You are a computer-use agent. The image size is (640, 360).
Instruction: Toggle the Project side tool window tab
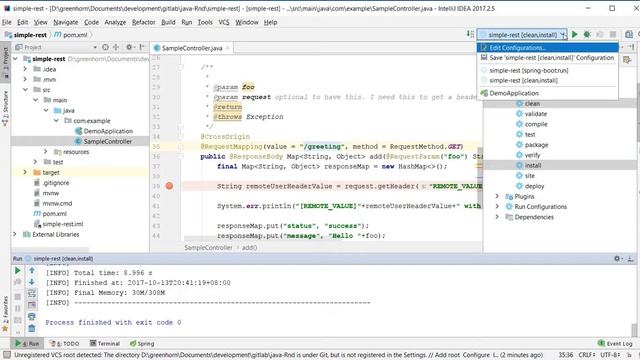[x=5, y=61]
